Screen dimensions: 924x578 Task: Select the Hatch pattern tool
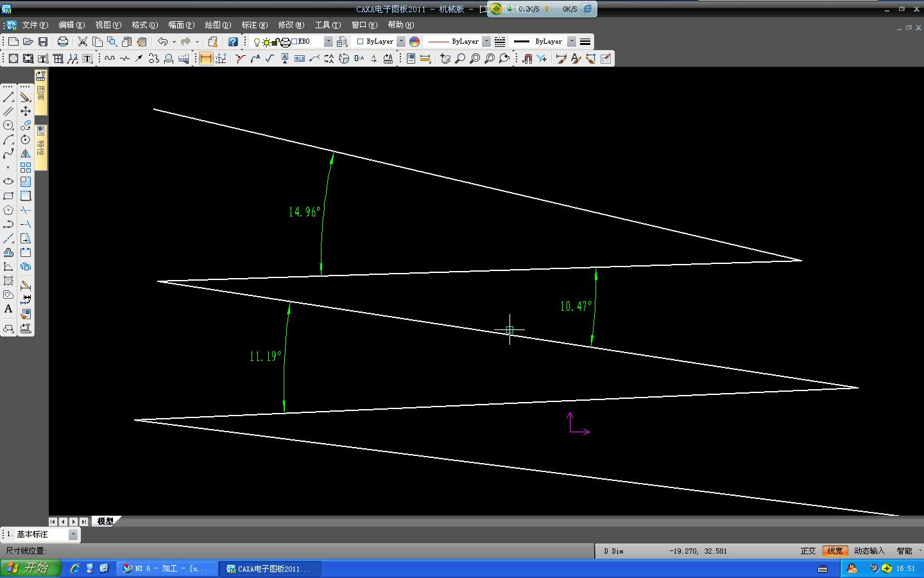(8, 281)
